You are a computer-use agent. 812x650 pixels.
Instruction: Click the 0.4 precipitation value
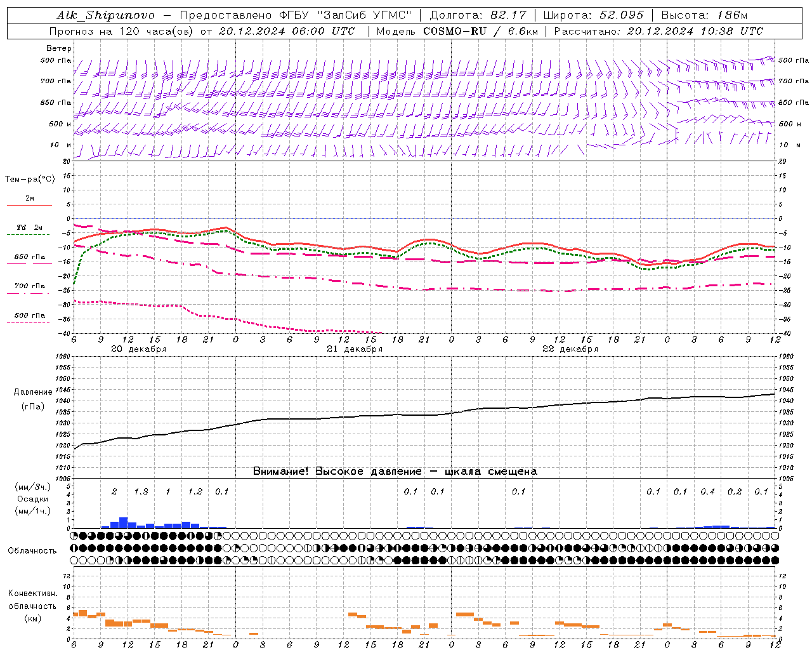pos(708,491)
